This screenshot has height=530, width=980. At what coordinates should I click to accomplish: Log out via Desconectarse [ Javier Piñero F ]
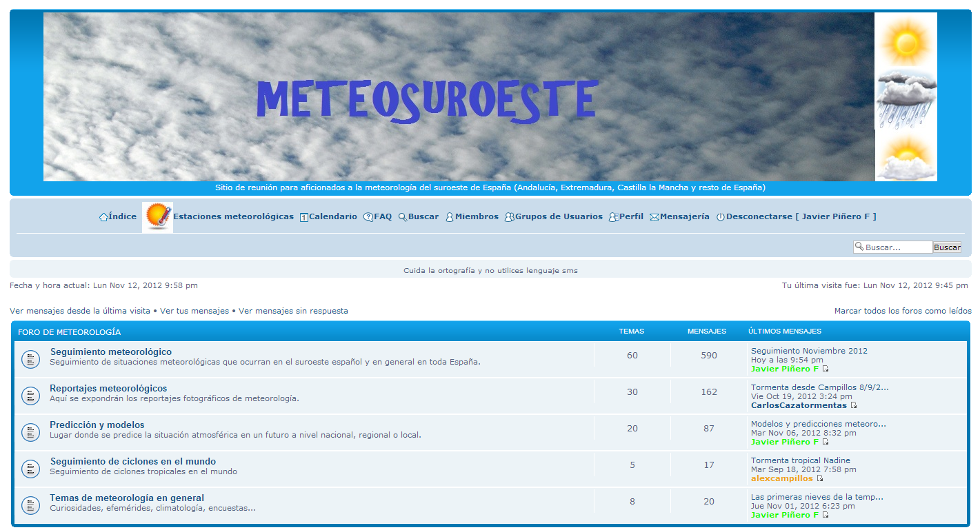tap(801, 216)
